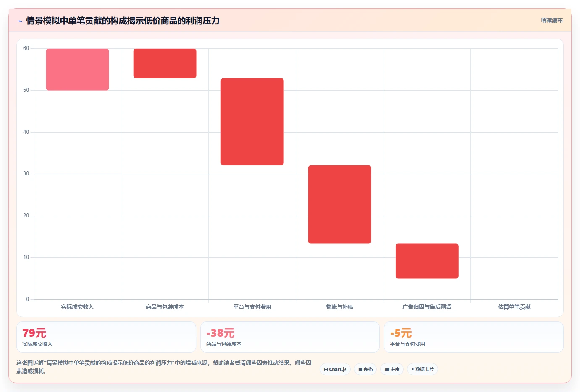Click y-axis tick value 50

pos(26,90)
